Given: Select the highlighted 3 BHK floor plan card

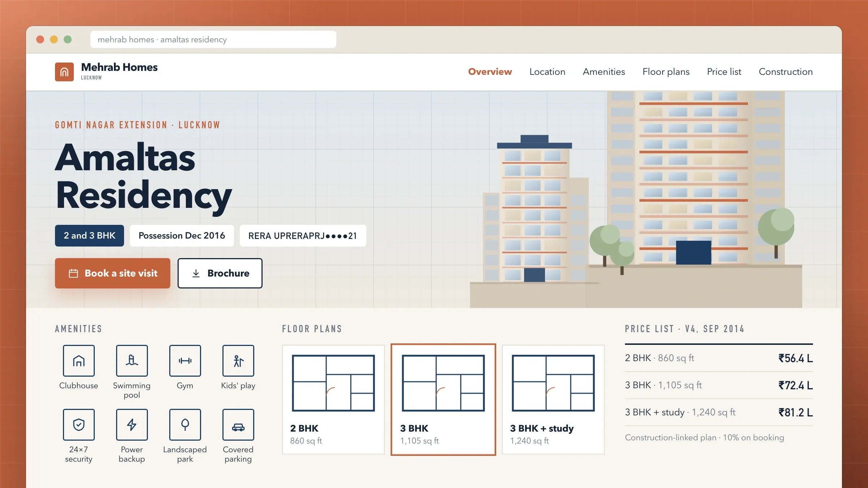Looking at the screenshot, I should [x=443, y=399].
